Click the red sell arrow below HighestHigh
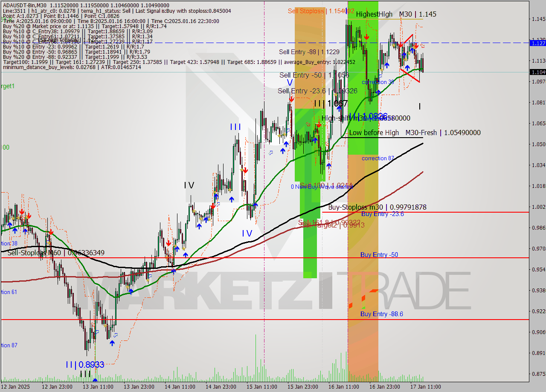The image size is (546, 392). [366, 37]
